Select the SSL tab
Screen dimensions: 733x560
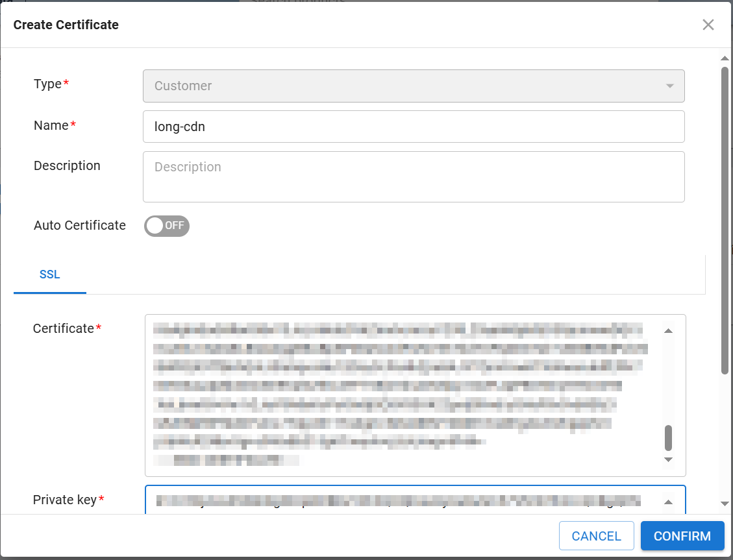[49, 274]
